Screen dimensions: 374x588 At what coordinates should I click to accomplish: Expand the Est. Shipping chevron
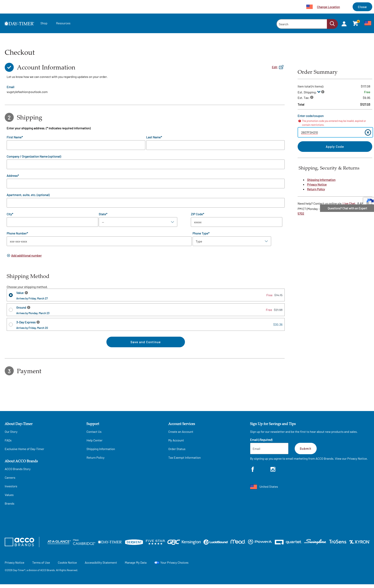point(319,92)
